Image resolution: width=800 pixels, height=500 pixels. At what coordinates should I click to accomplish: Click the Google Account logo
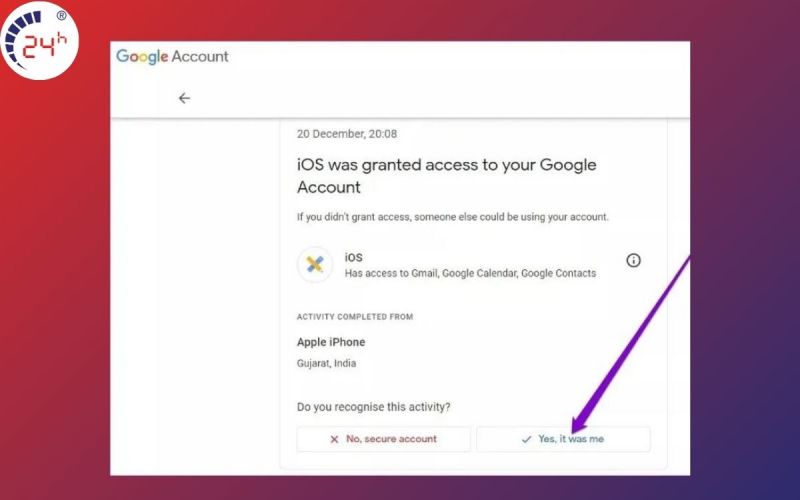coord(172,56)
